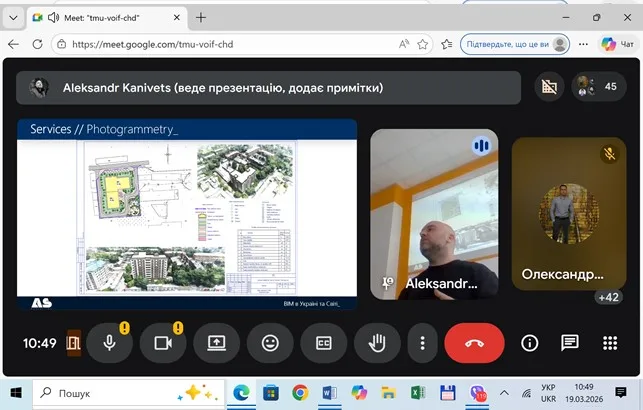Toggle the camera button in Meet

point(162,343)
